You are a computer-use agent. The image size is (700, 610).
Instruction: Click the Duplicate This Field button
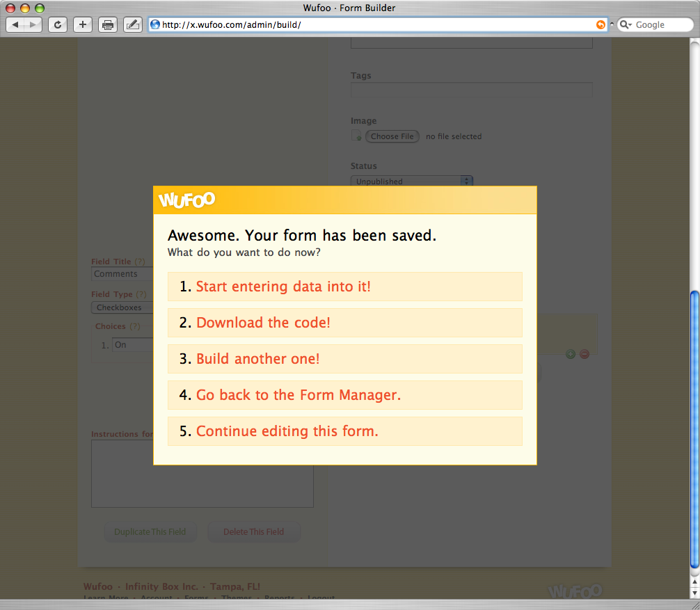pos(150,531)
